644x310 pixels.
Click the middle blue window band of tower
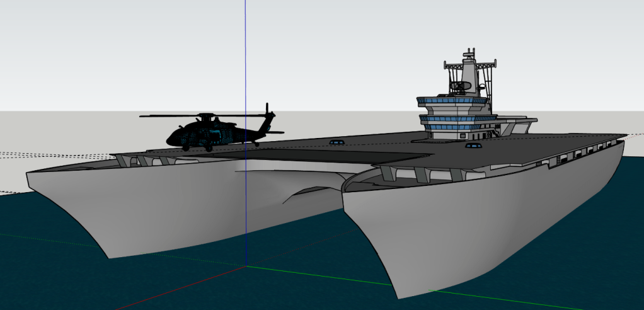pyautogui.click(x=455, y=118)
